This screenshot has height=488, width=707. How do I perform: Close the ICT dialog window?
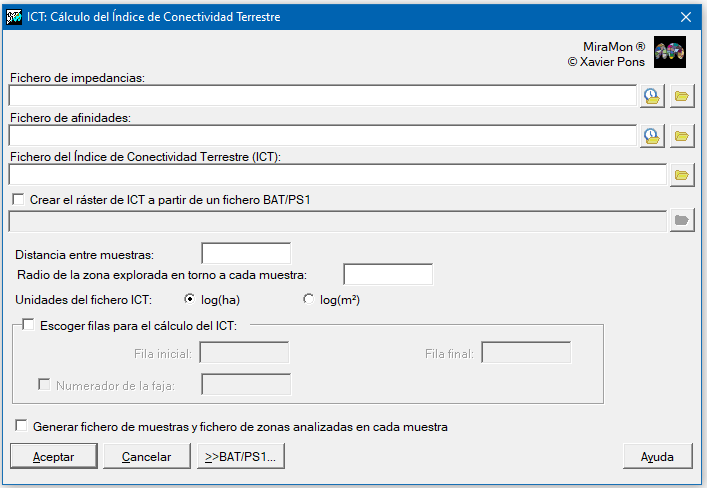(x=686, y=17)
